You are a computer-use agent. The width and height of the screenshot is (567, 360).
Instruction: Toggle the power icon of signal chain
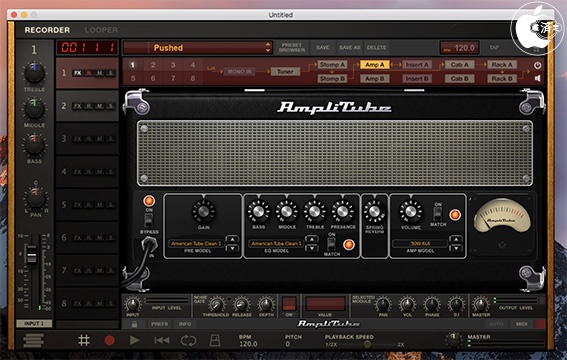click(537, 65)
